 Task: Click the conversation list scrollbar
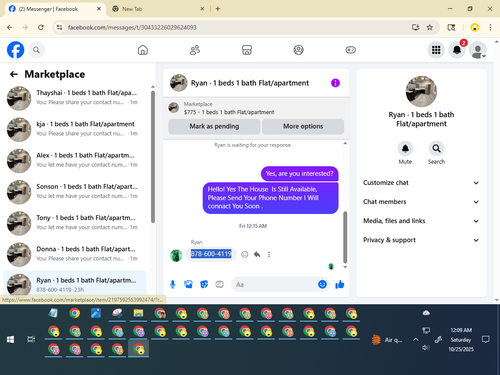(153, 157)
